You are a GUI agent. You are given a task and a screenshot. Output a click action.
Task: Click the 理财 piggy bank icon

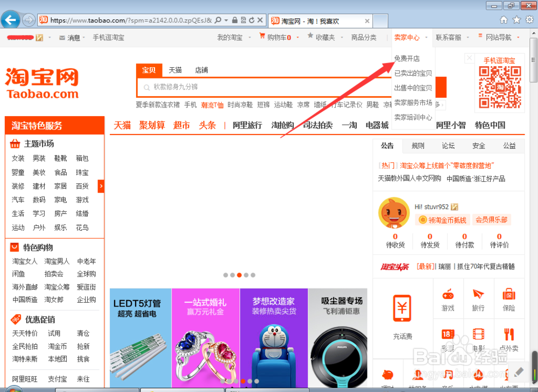coord(387,374)
